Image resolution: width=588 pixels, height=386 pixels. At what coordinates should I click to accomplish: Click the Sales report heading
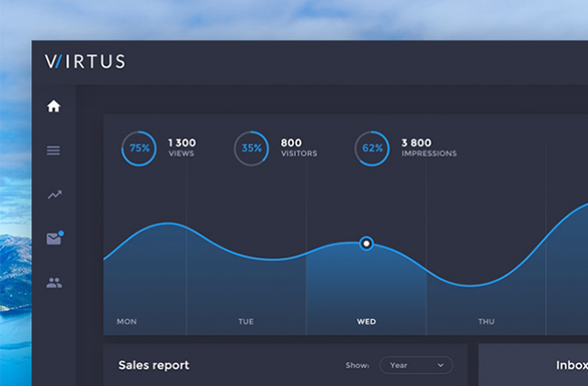click(153, 365)
